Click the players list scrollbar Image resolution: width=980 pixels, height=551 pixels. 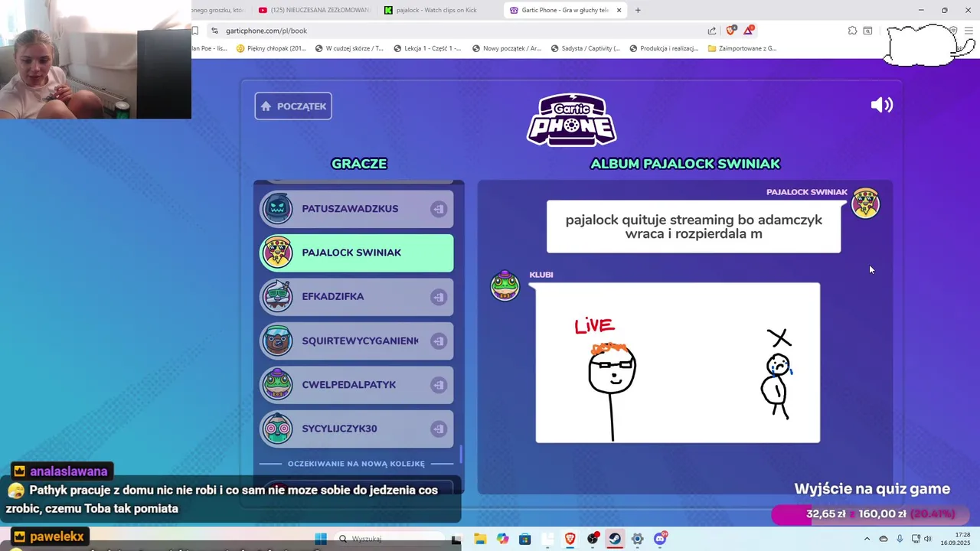461,455
